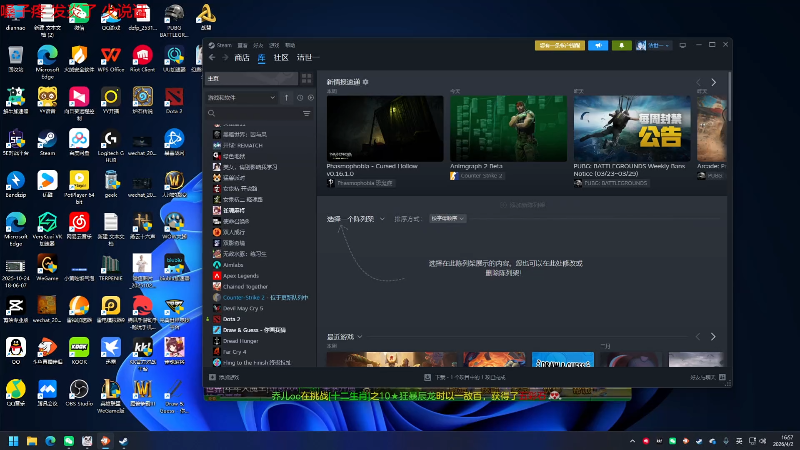Viewport: 800px width, 450px height.
Task: Click the library search field
Action: pyautogui.click(x=253, y=113)
